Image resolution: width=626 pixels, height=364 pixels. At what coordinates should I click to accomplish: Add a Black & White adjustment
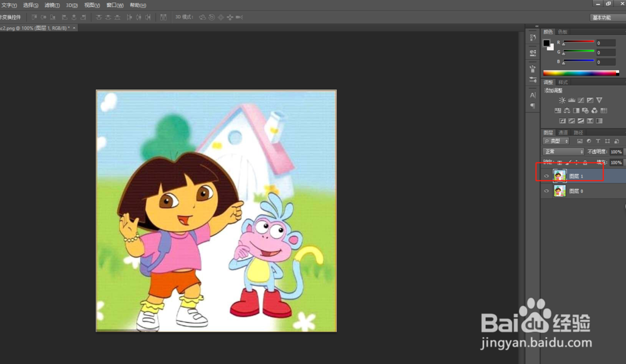576,111
